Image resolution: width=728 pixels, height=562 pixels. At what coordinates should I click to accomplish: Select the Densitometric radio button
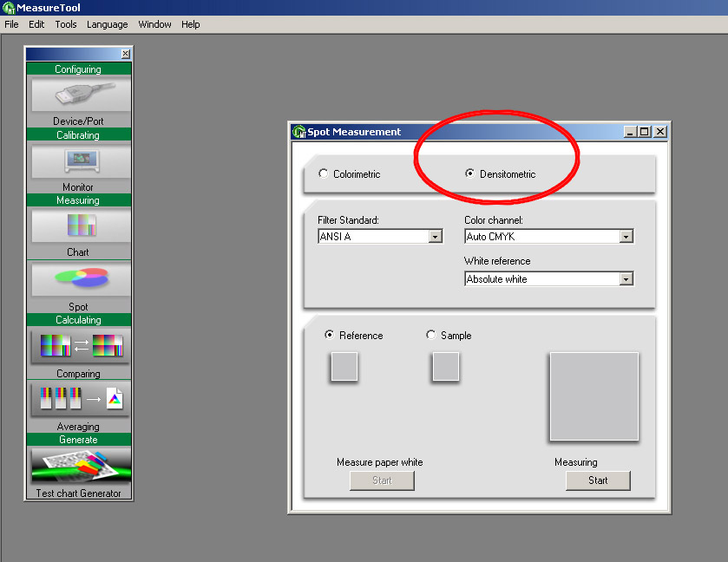(469, 173)
